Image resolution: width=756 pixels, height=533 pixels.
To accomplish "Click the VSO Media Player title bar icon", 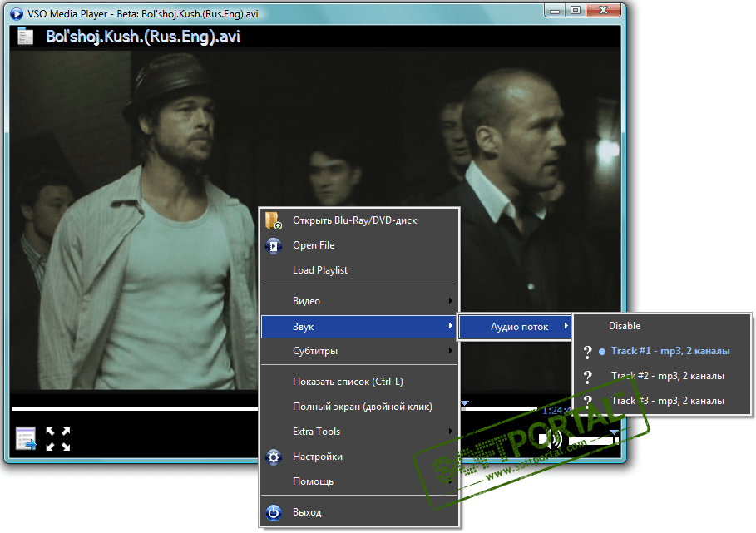I will tap(17, 14).
